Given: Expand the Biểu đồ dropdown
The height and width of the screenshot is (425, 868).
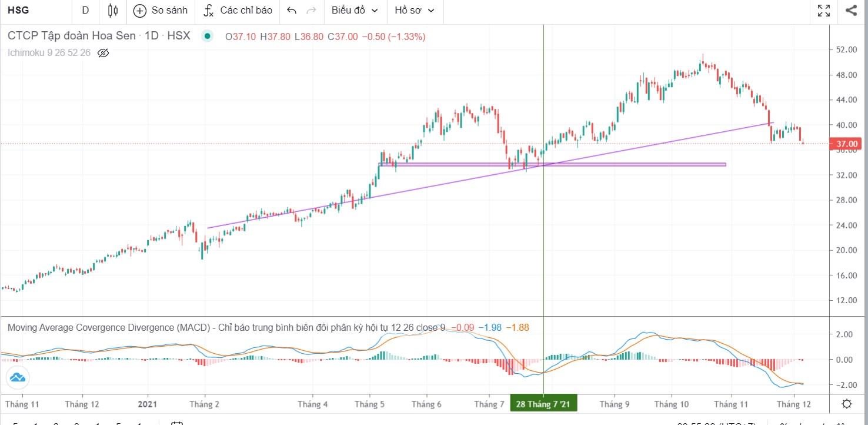Looking at the screenshot, I should tap(355, 11).
